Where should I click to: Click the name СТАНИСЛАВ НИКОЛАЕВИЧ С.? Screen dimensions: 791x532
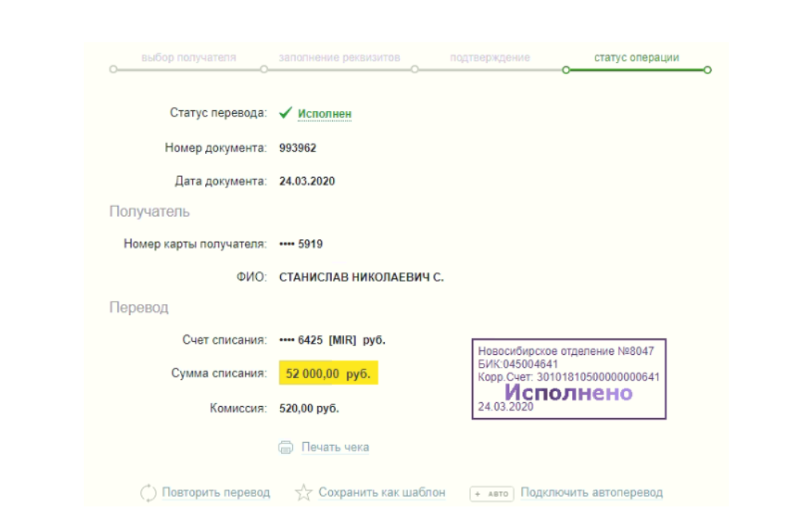coord(362,278)
